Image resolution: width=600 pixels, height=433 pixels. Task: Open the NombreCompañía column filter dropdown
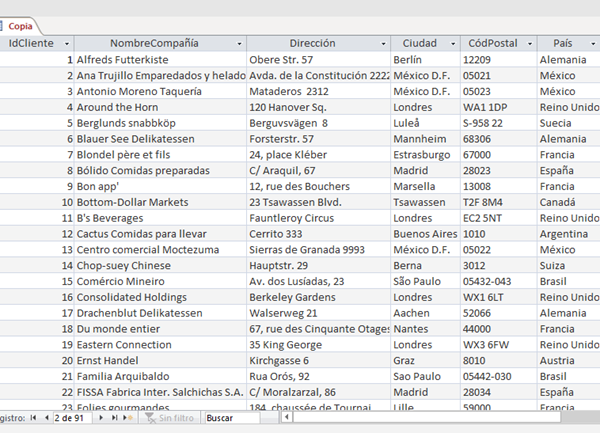point(239,44)
